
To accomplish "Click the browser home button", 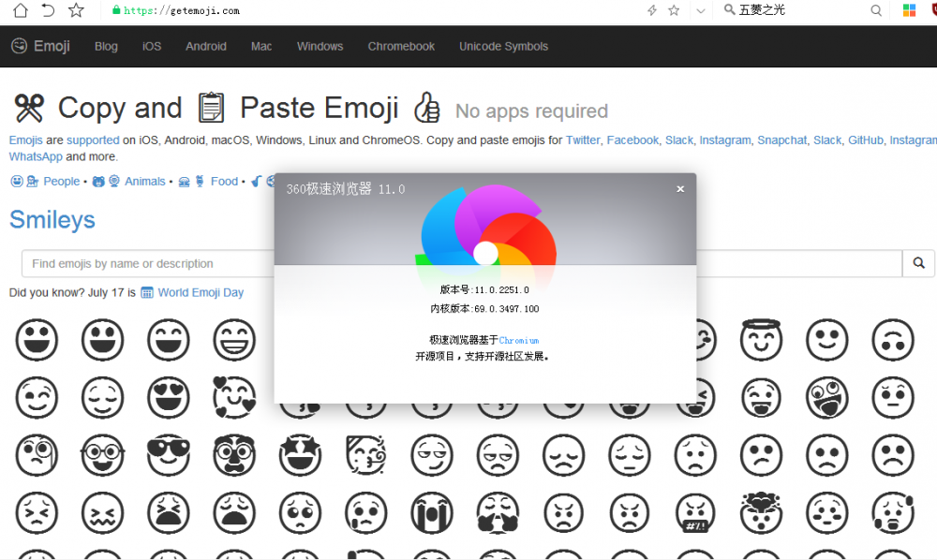I will [x=20, y=10].
